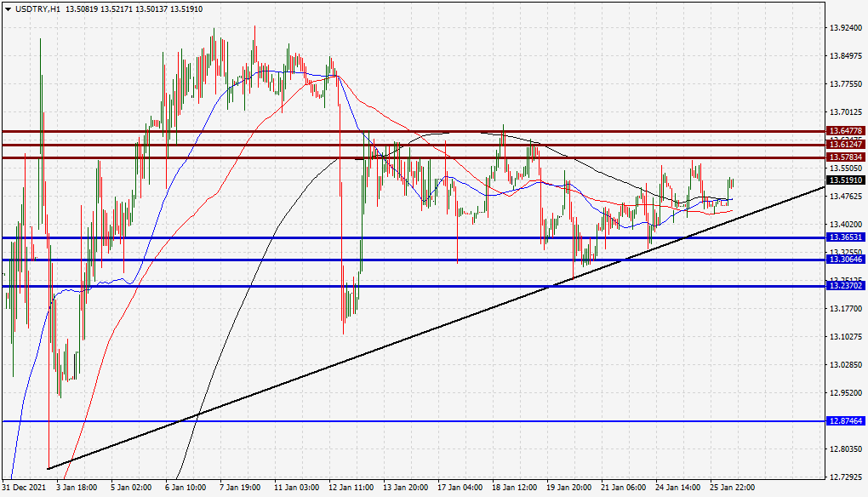Viewport: 868px width, 497px height.
Task: Select the 13.30646 support price label
Action: point(845,260)
